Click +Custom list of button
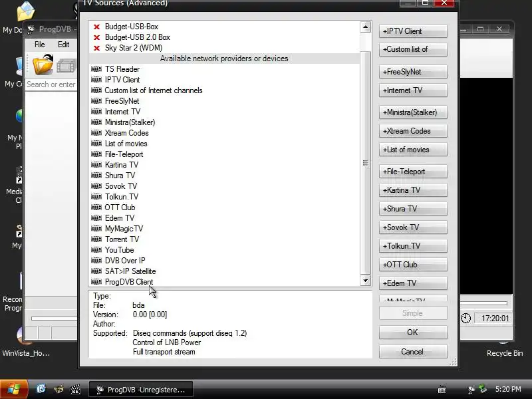The width and height of the screenshot is (532, 399). [x=413, y=49]
